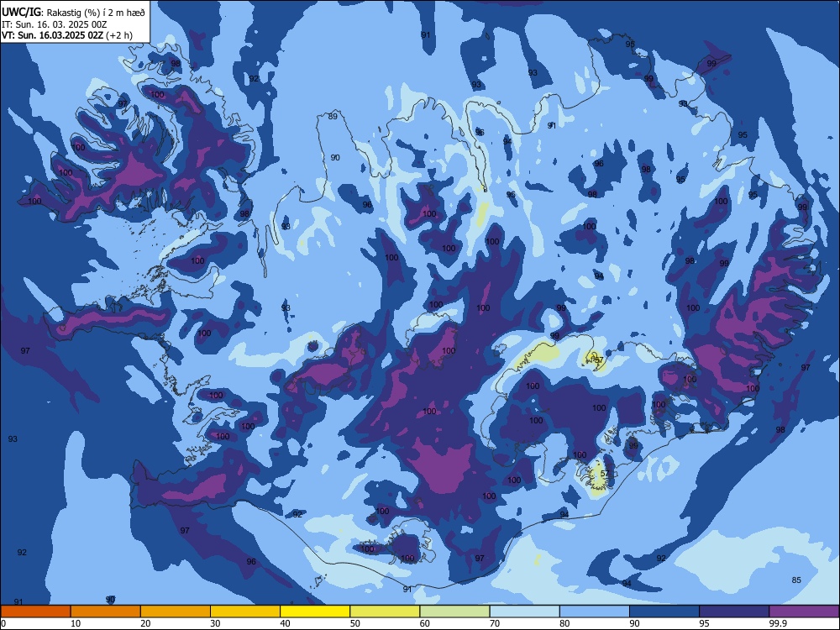Image resolution: width=840 pixels, height=630 pixels.
Task: Click the '89' humidity value on the map
Action: pyautogui.click(x=333, y=116)
